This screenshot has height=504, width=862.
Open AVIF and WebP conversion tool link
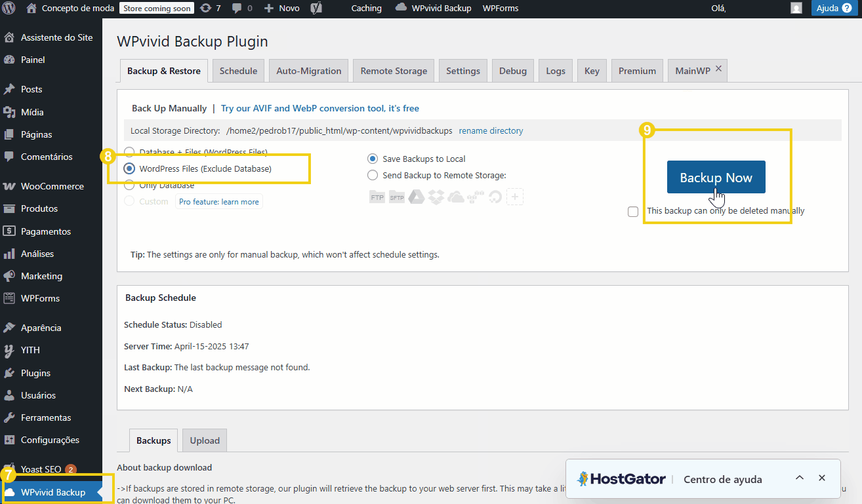[x=320, y=108]
